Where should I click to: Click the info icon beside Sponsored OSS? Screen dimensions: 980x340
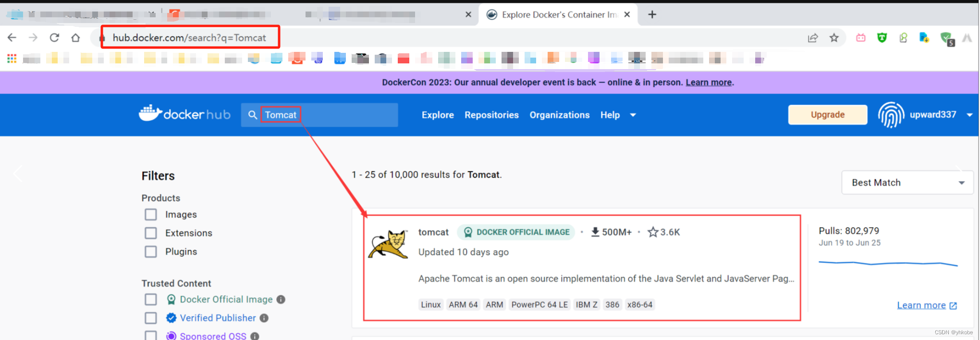pyautogui.click(x=255, y=336)
